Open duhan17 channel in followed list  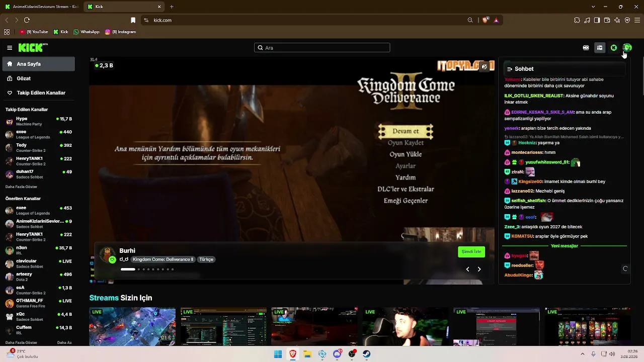click(38, 174)
